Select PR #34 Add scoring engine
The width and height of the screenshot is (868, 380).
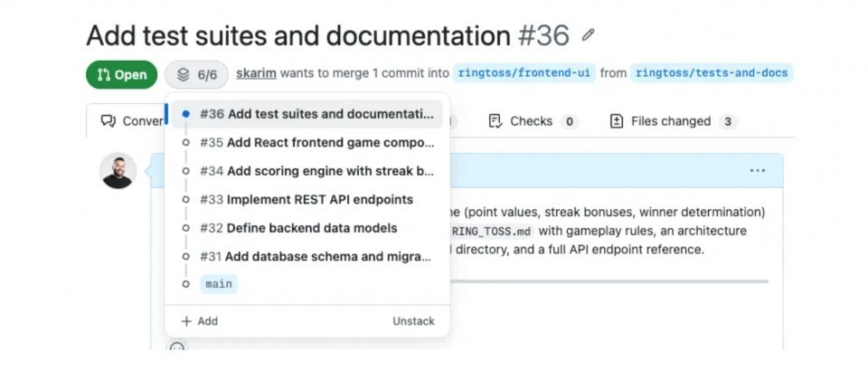pos(316,171)
